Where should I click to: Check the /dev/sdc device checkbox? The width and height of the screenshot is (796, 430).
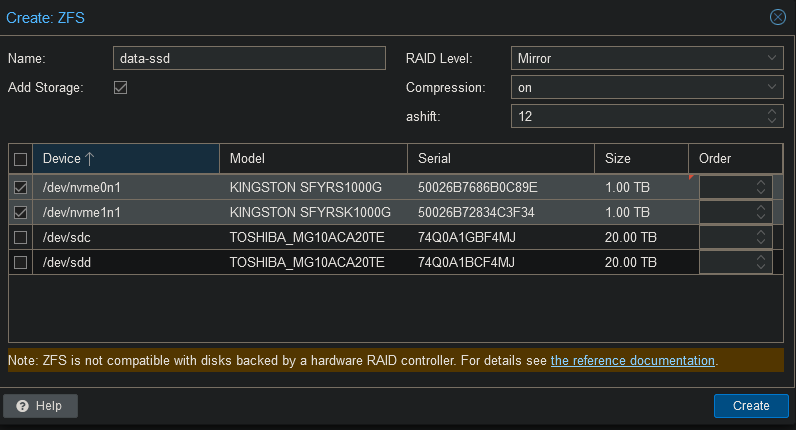(x=21, y=237)
